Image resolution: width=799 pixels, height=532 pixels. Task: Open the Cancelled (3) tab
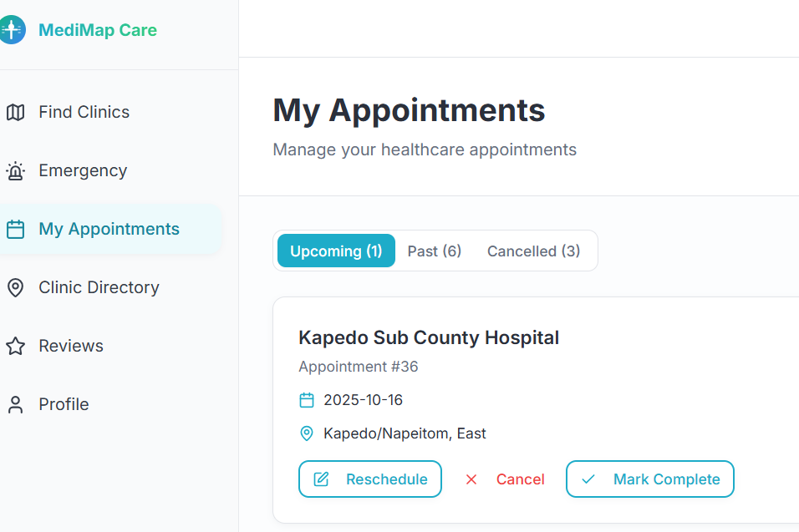[x=533, y=251]
